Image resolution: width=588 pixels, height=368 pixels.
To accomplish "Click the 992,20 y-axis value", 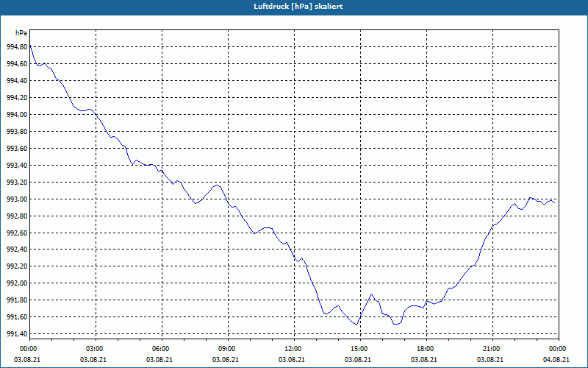I will tap(17, 266).
